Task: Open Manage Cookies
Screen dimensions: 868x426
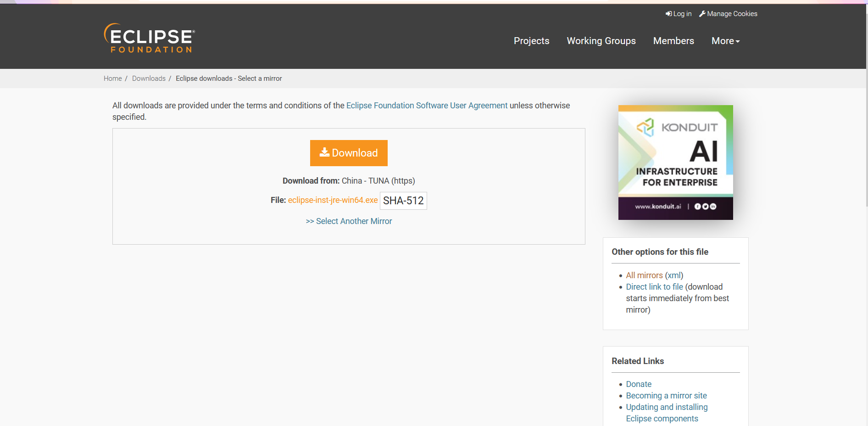Action: [x=728, y=14]
